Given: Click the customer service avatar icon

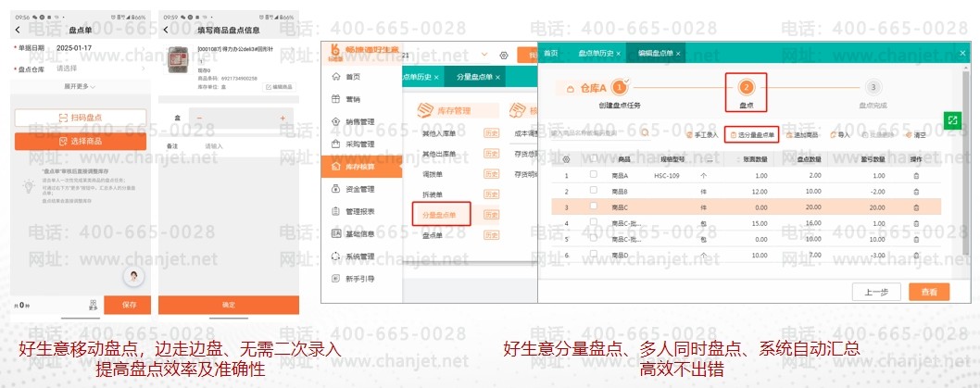Looking at the screenshot, I should click(x=135, y=277).
